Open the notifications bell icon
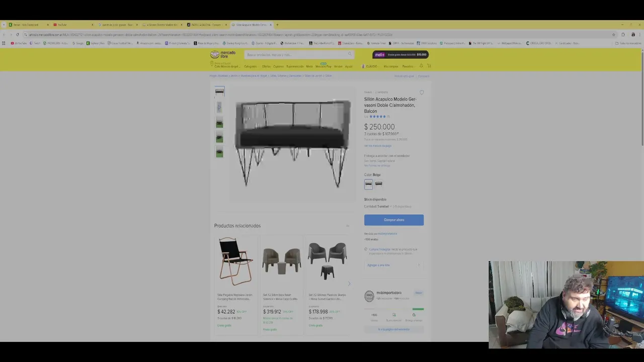The image size is (644, 362). [x=421, y=66]
